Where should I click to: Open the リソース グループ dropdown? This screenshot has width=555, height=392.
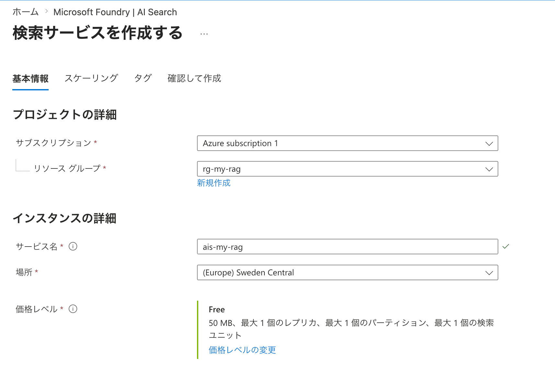click(x=347, y=169)
